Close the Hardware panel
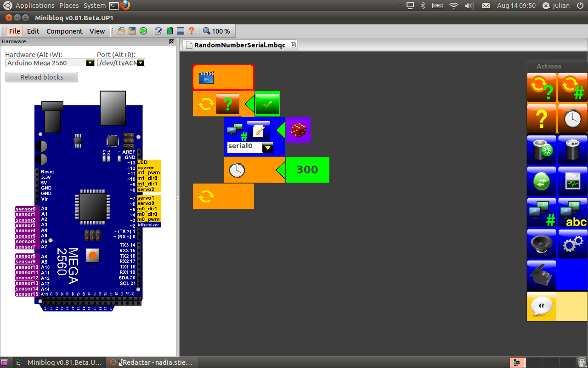This screenshot has width=588, height=368. 172,41
